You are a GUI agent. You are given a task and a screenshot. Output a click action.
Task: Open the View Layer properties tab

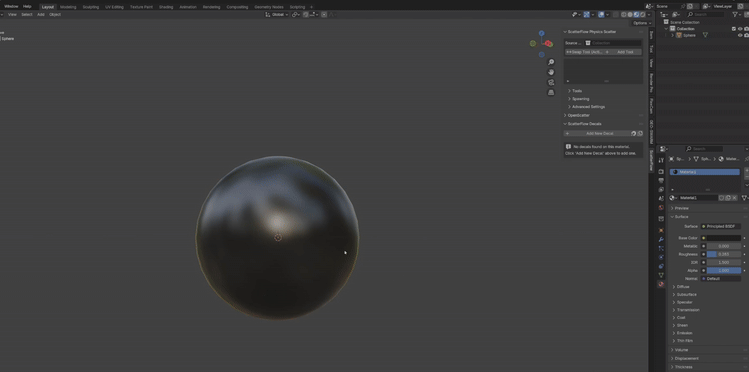[661, 190]
